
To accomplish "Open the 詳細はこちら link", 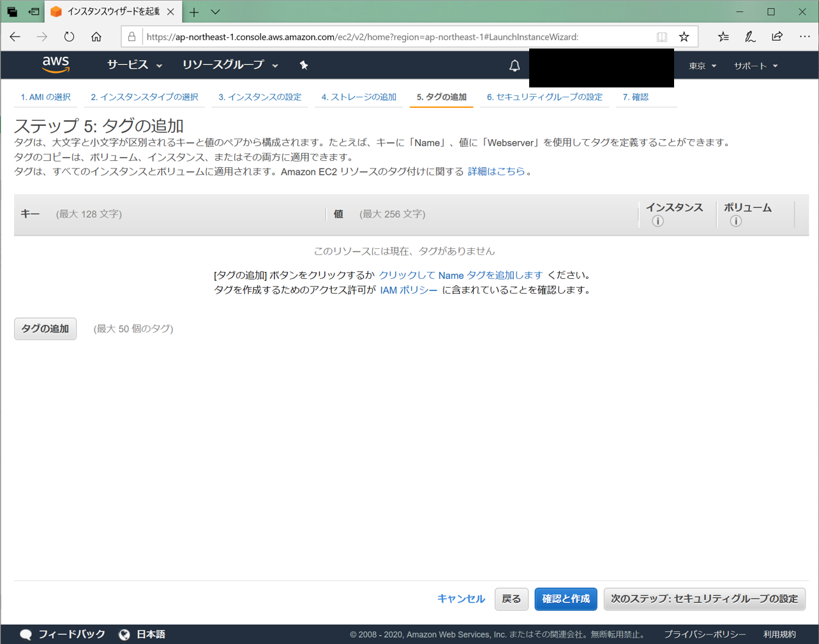I will coord(497,171).
